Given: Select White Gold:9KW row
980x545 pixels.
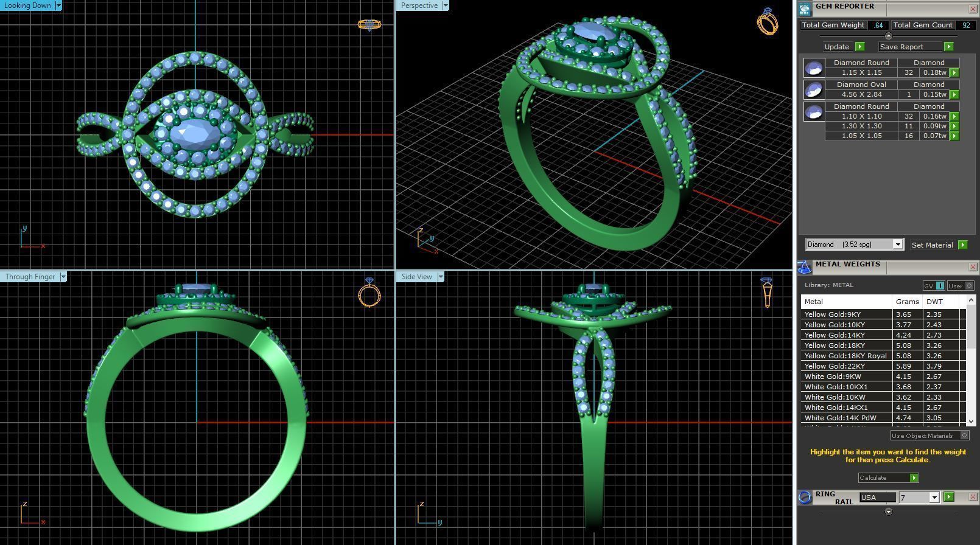Looking at the screenshot, I should coord(883,377).
